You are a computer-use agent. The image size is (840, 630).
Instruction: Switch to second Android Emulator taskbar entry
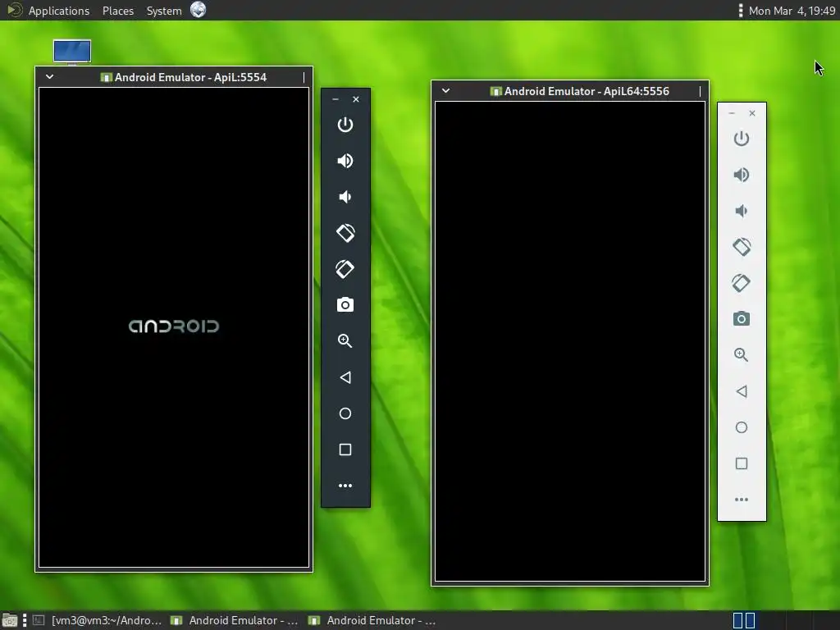click(373, 620)
